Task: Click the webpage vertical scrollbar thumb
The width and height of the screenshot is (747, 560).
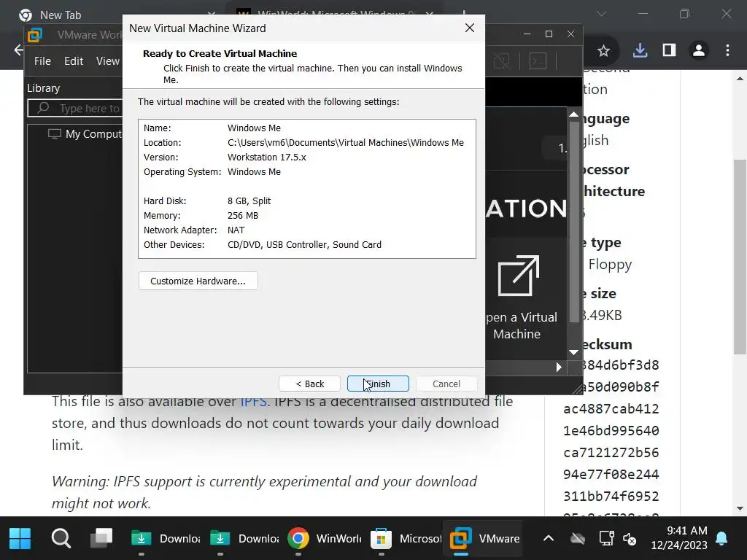Action: click(740, 257)
